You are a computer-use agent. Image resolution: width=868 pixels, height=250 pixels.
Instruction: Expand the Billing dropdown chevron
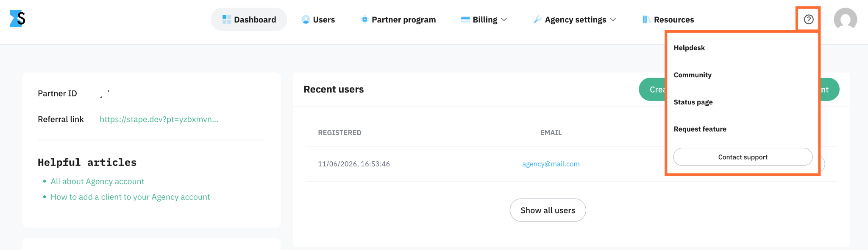click(x=504, y=20)
